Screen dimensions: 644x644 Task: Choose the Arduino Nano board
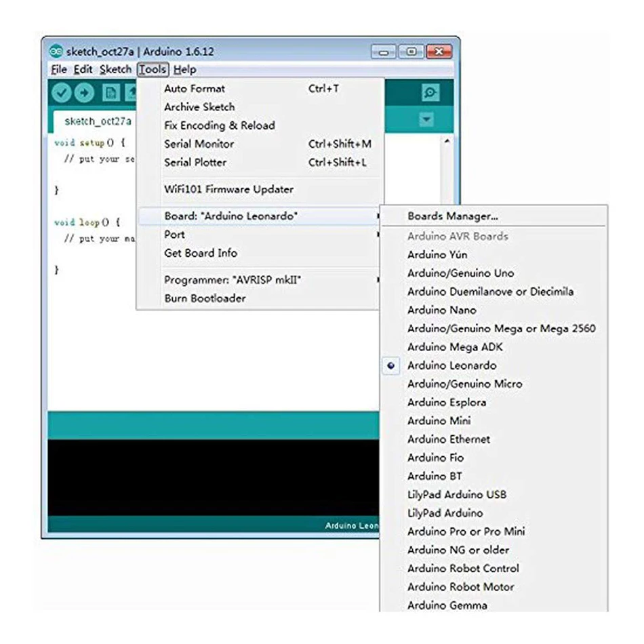[494, 310]
